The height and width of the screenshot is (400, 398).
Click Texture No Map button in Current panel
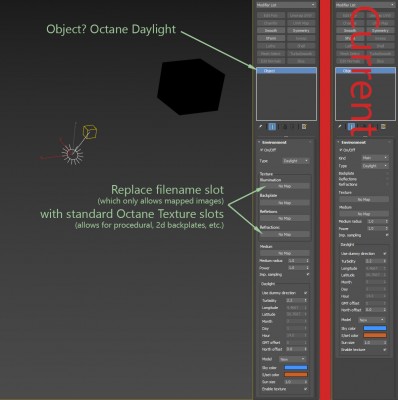[x=364, y=199]
